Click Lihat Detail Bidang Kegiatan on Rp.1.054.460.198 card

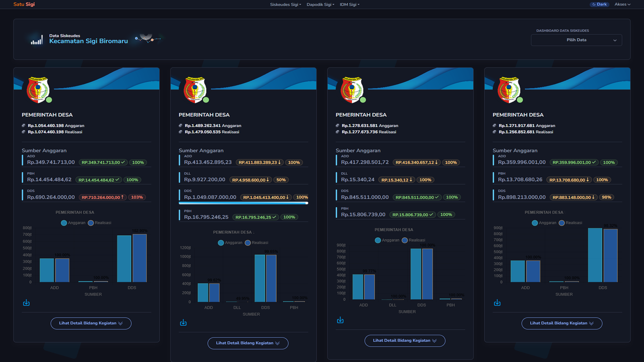(x=91, y=323)
